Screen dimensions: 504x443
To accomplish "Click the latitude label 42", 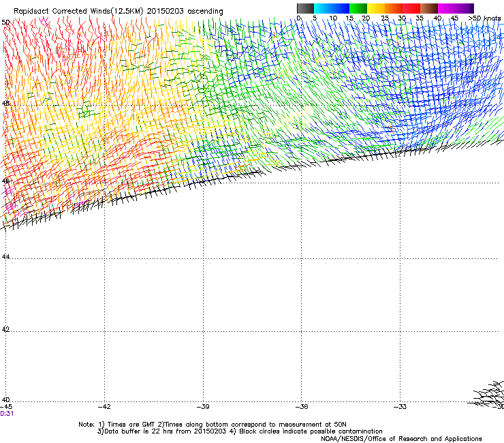I will coord(5,329).
